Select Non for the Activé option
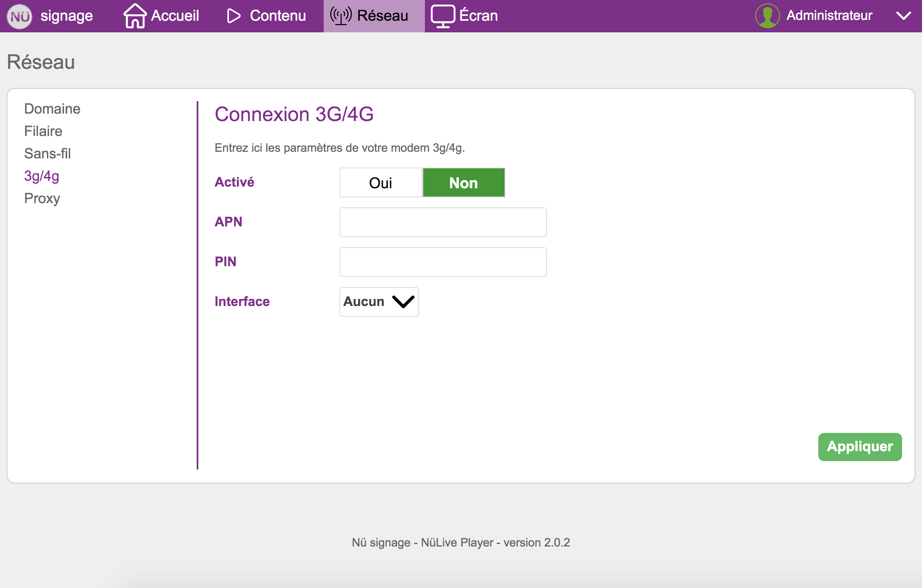 [463, 183]
